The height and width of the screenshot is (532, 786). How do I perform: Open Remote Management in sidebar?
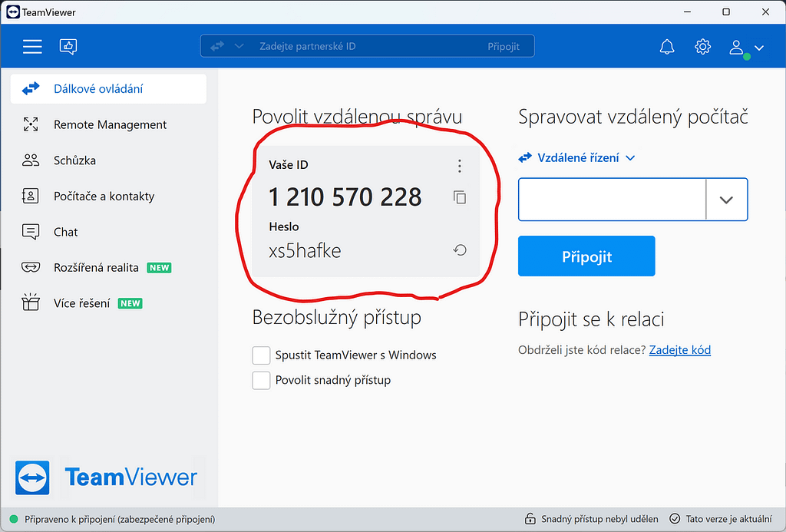pyautogui.click(x=108, y=124)
